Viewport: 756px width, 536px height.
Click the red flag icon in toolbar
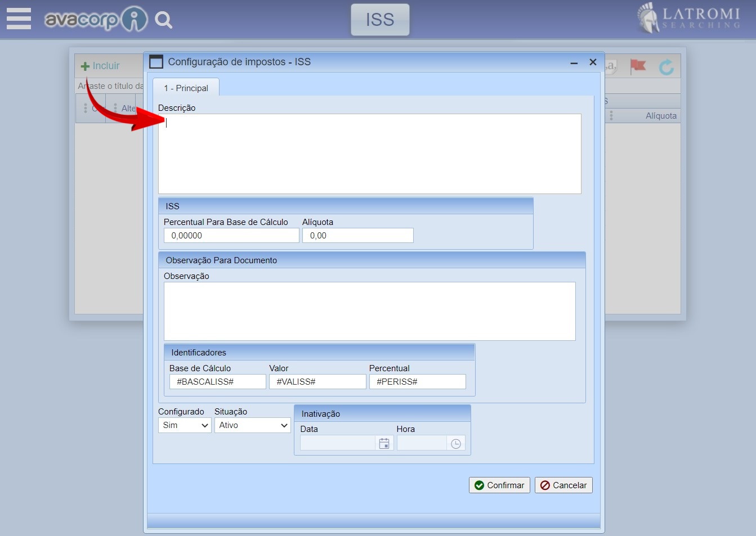(637, 66)
